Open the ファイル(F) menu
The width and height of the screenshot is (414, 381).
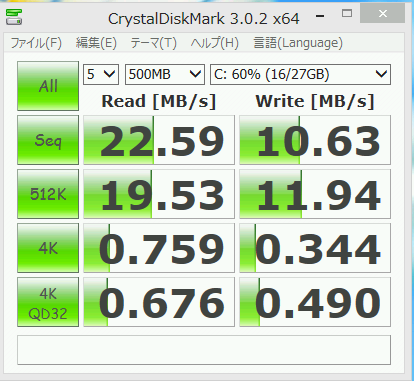[x=36, y=43]
